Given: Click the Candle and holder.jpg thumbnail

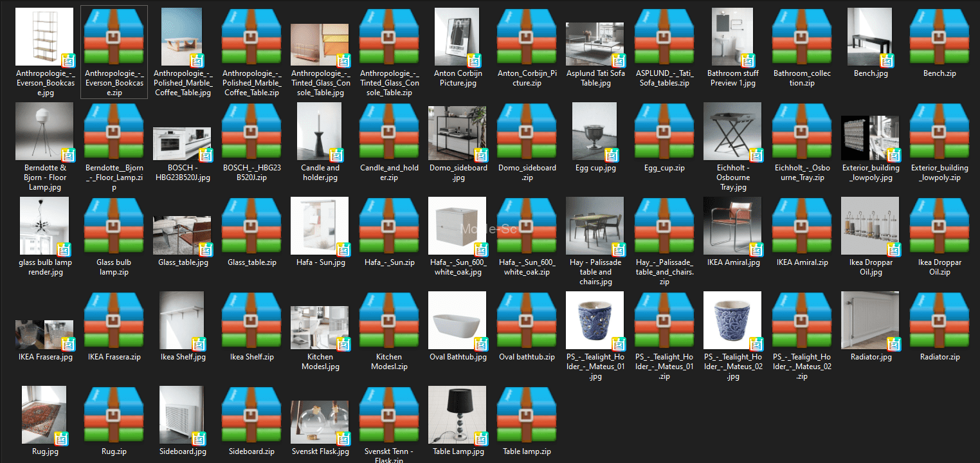Looking at the screenshot, I should (x=320, y=132).
